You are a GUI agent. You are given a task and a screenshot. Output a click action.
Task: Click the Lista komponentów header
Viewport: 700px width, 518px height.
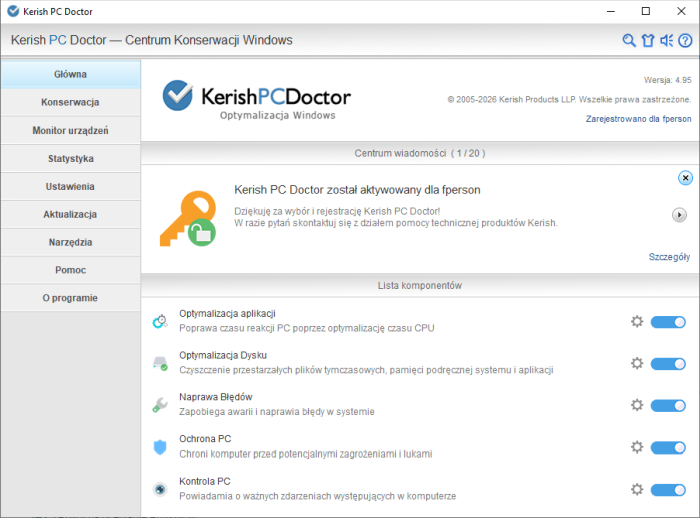pyautogui.click(x=420, y=285)
